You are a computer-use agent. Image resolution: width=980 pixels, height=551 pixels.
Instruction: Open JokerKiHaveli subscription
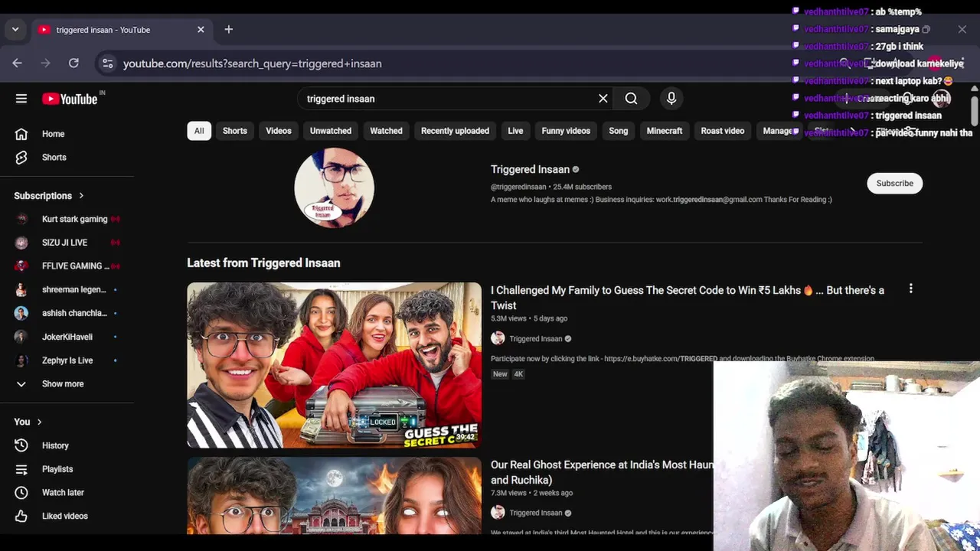click(67, 337)
